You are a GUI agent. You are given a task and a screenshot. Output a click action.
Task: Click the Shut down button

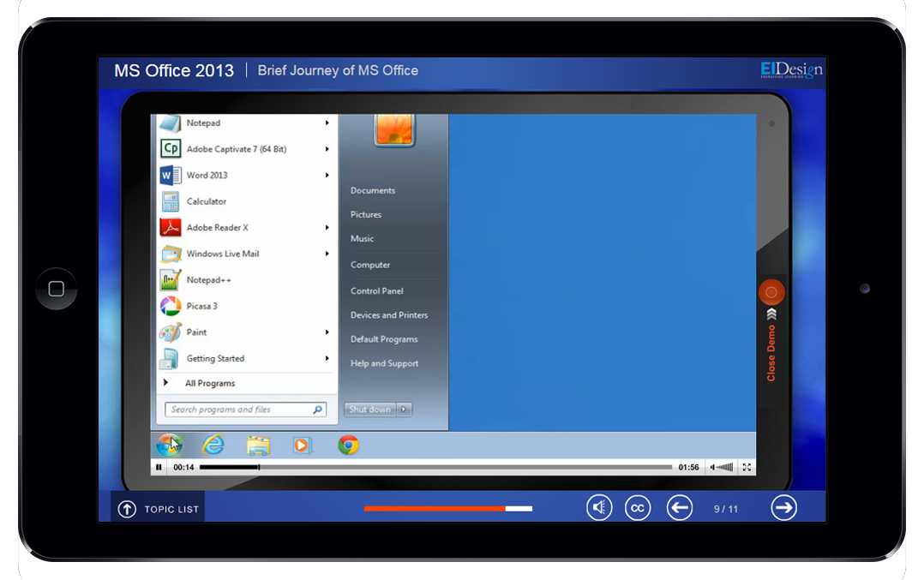[x=370, y=410]
